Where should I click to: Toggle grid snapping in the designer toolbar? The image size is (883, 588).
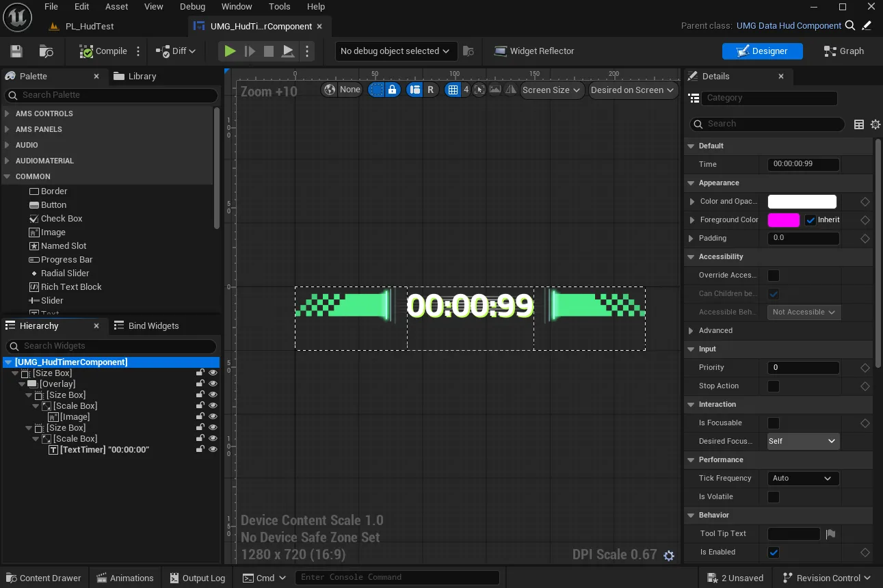pyautogui.click(x=454, y=90)
